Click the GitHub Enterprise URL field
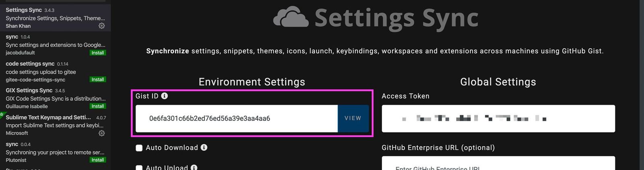644x170 pixels. tap(498, 164)
